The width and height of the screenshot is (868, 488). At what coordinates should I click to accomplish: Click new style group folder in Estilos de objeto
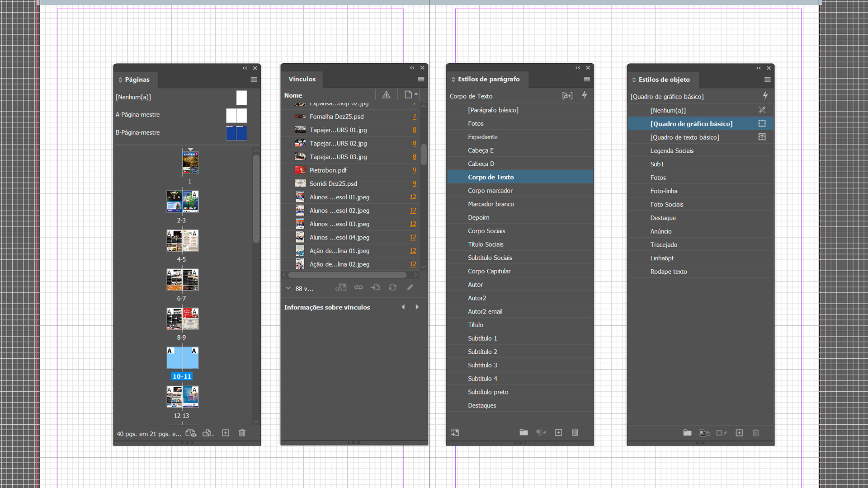point(687,433)
